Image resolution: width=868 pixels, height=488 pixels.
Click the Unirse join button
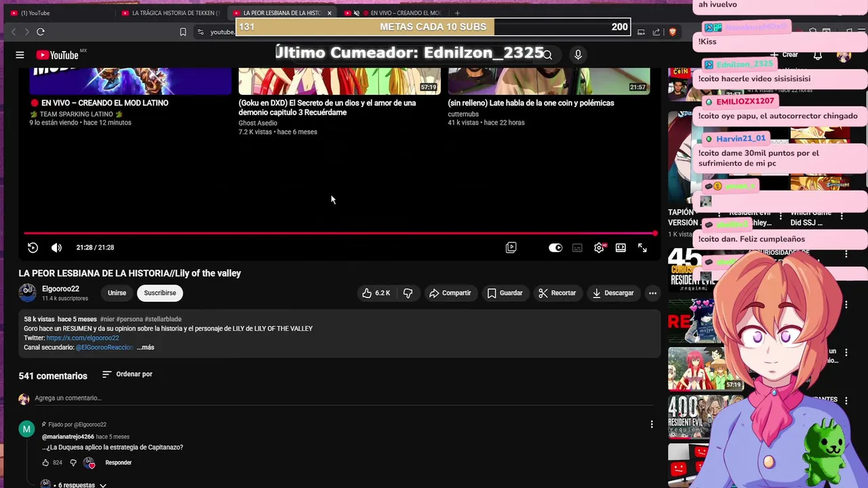click(x=117, y=293)
